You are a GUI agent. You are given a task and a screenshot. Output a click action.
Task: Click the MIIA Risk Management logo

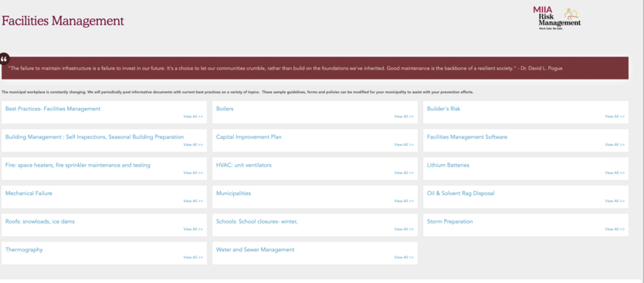pos(557,19)
